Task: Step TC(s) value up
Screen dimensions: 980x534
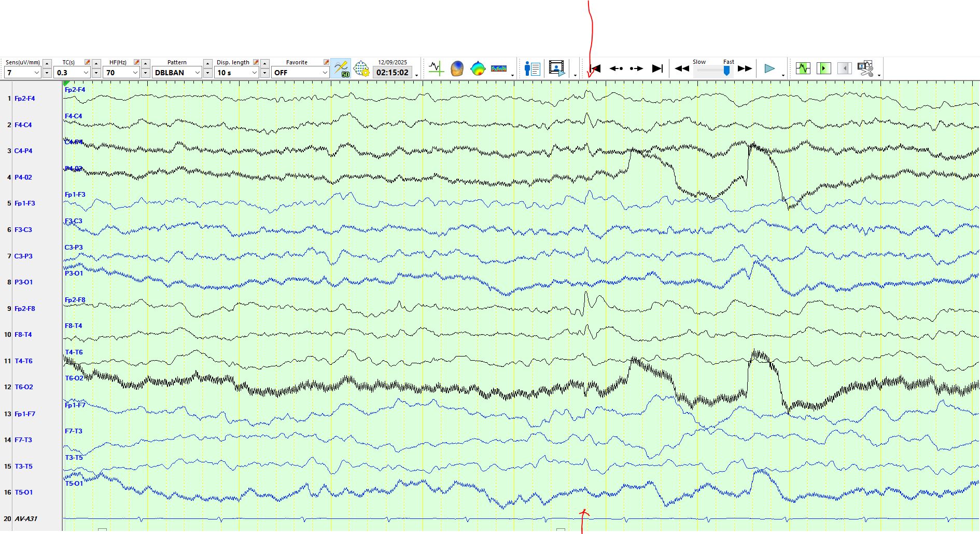Action: tap(96, 63)
